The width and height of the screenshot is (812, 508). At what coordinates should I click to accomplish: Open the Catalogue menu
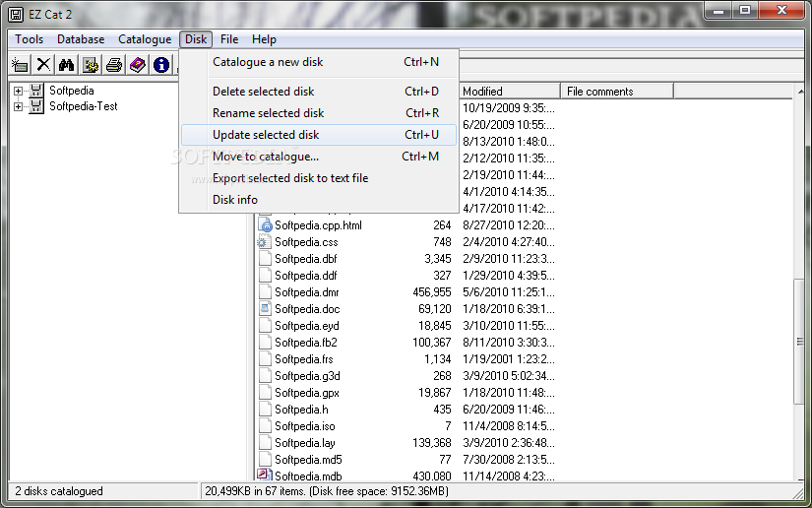click(145, 39)
